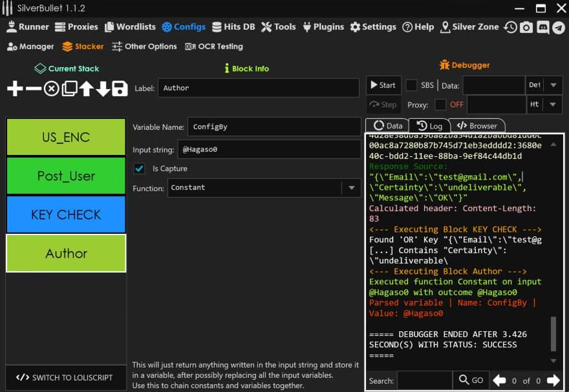
Task: Click the remove block minus icon
Action: pos(33,89)
